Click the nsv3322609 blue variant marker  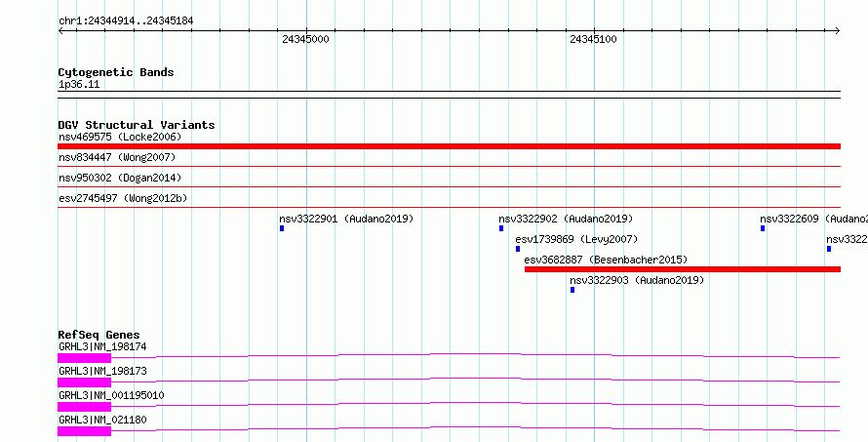click(763, 228)
